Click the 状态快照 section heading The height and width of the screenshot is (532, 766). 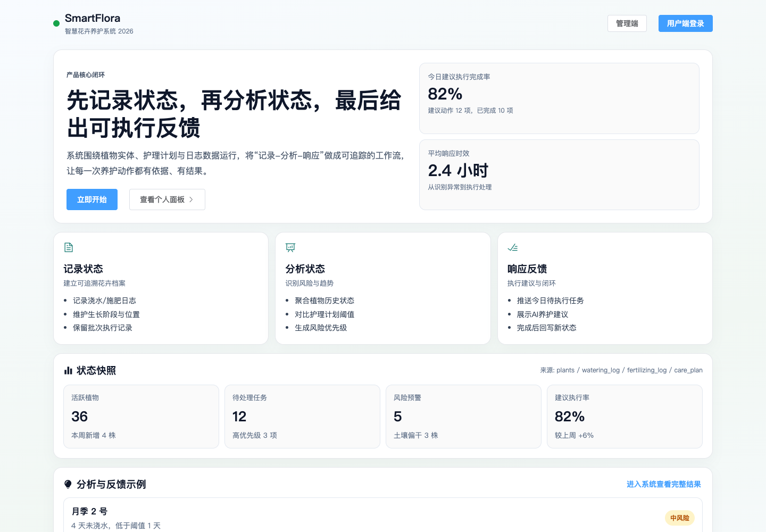tap(96, 371)
